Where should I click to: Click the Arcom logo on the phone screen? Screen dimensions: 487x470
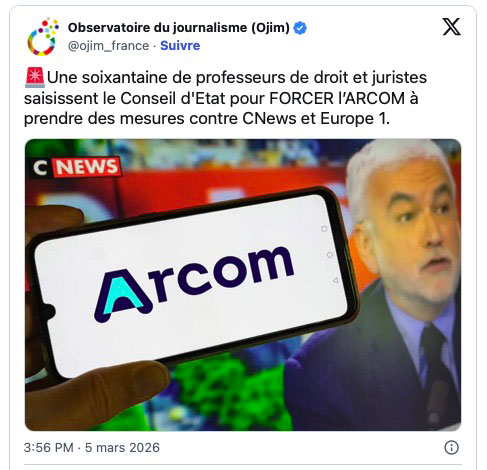(x=194, y=284)
